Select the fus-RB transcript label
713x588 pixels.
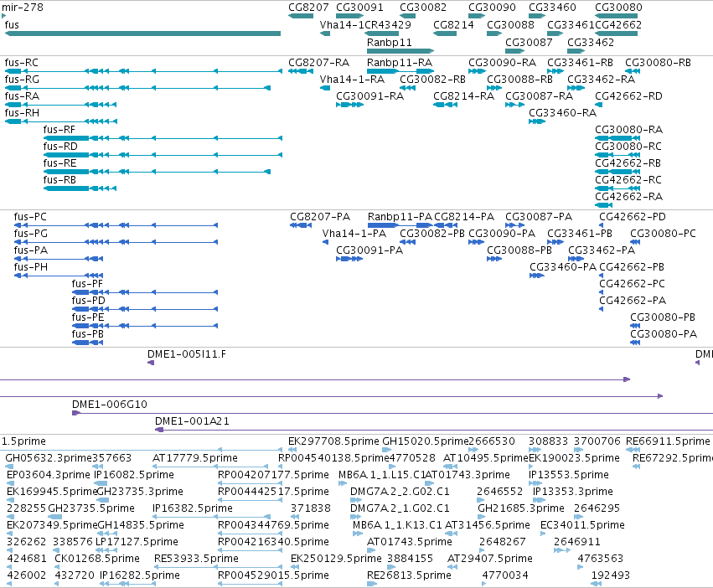[x=59, y=179]
